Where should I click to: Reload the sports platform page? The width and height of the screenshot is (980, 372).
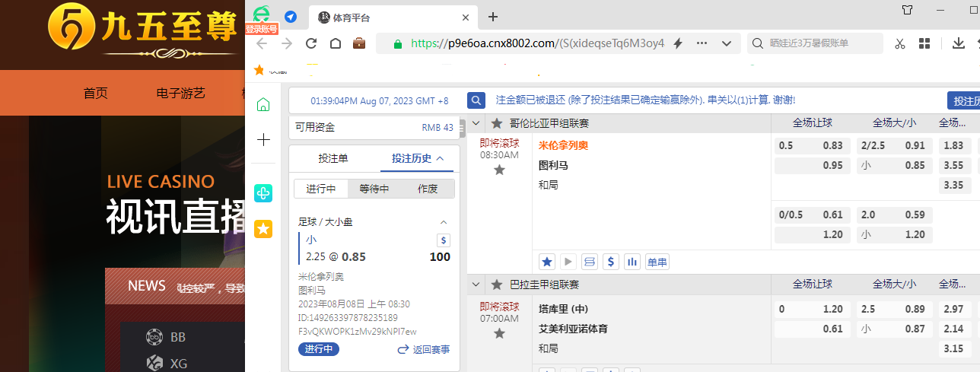[x=310, y=43]
